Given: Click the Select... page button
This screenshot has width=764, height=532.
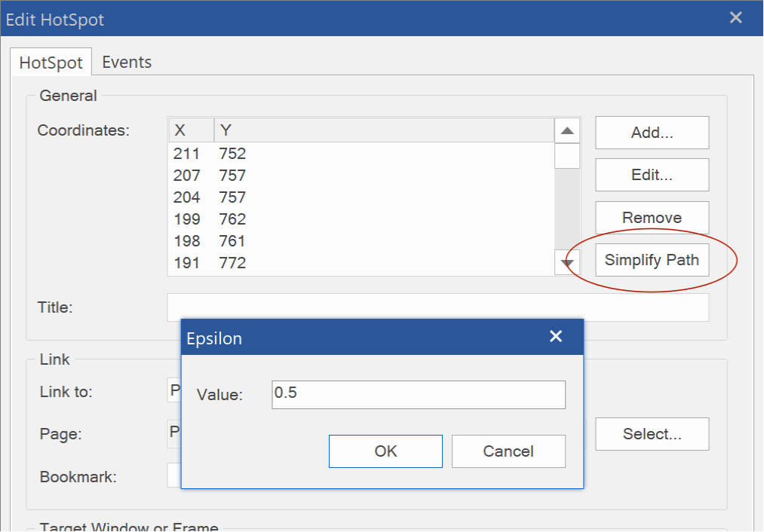Looking at the screenshot, I should pyautogui.click(x=652, y=434).
